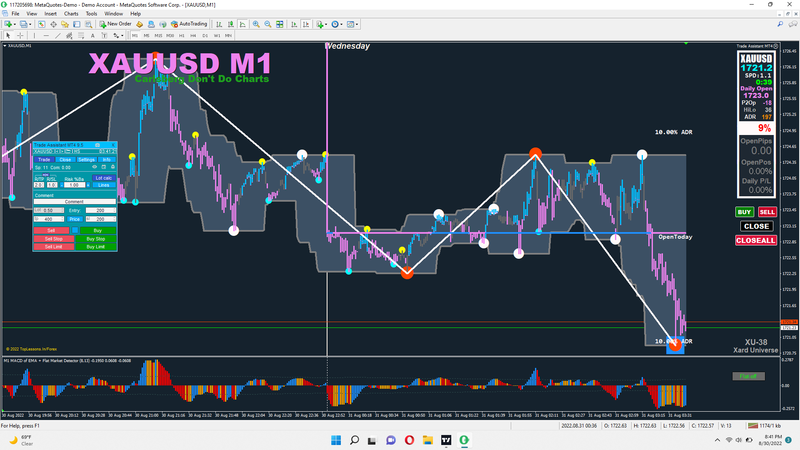Select Fibonacci Retracement tool
Screen dimensions: 800x450
pos(81,36)
